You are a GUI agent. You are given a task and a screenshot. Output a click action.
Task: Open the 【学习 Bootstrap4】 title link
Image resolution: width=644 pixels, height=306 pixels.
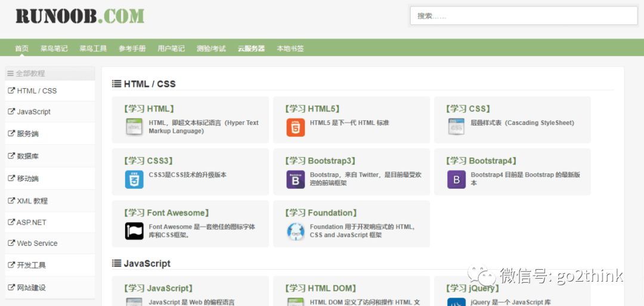[481, 161]
